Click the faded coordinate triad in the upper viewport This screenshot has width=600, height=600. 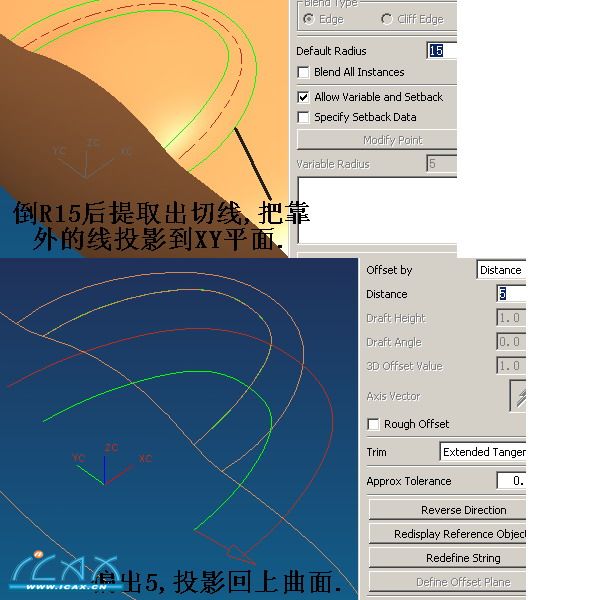pyautogui.click(x=92, y=158)
